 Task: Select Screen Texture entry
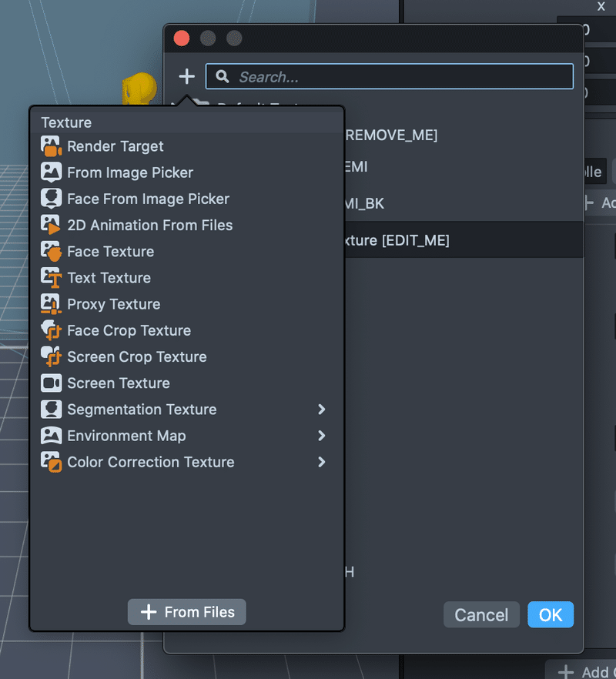pyautogui.click(x=186, y=383)
